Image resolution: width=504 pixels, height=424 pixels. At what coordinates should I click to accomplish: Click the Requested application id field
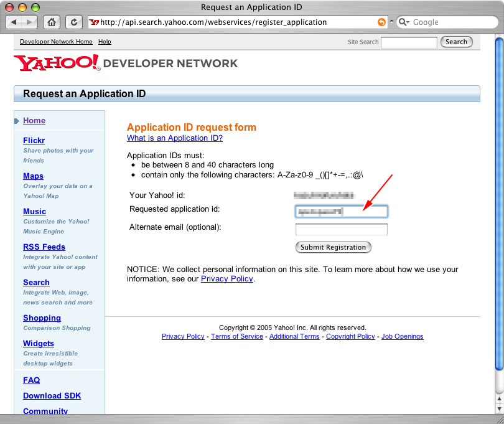coord(342,211)
